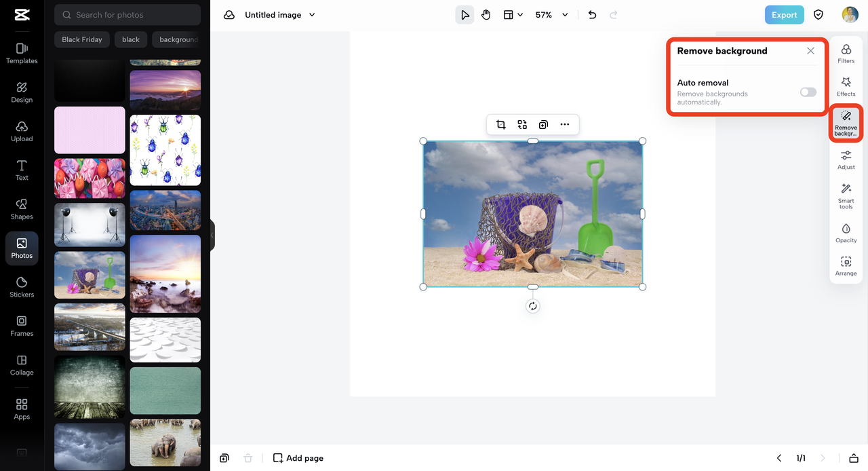868x471 pixels.
Task: Expand the Untitled image title dropdown
Action: (x=312, y=15)
